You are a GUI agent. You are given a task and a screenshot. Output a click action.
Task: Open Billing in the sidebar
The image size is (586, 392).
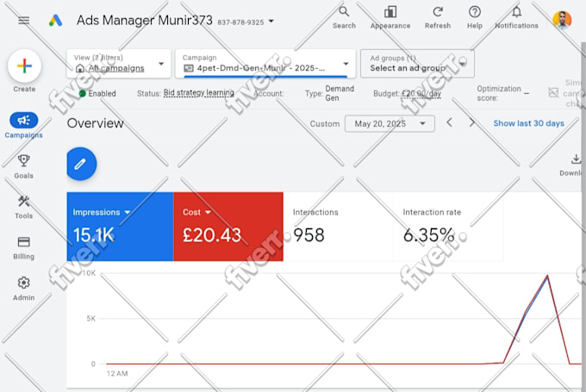tap(23, 248)
